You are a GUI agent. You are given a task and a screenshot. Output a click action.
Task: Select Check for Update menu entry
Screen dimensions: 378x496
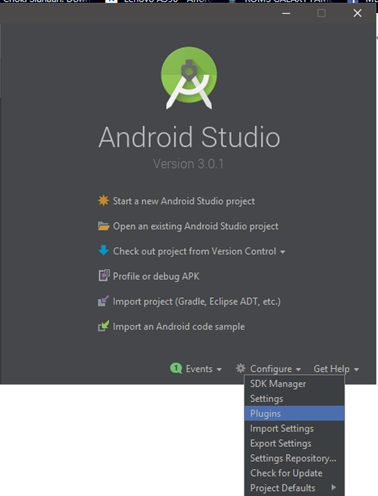pyautogui.click(x=294, y=473)
